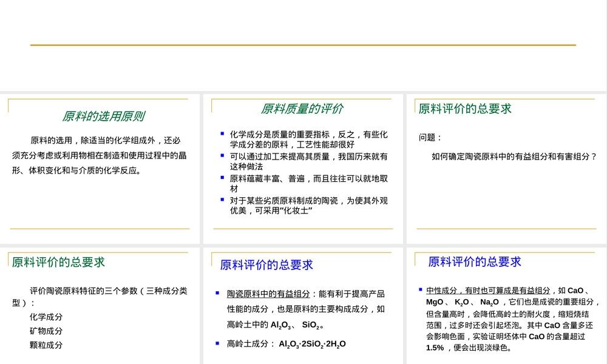Click the paragraph beginning 原料的选用，除适当的化学组成外

100,155
